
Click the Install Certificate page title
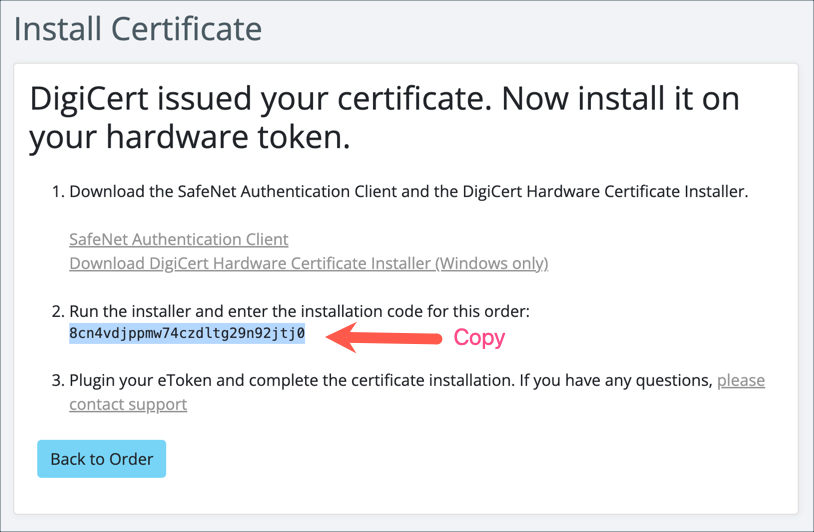tap(138, 29)
